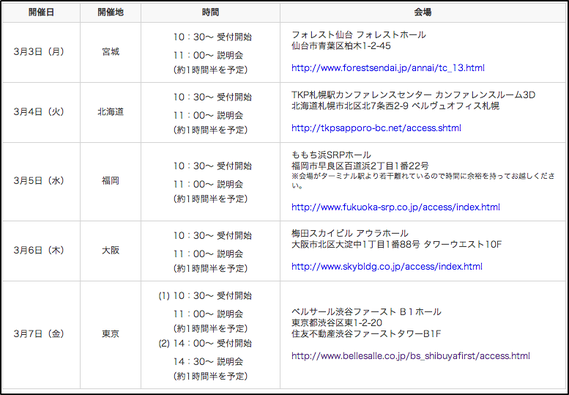
Task: Click the 福岡 location cell
Action: point(111,181)
